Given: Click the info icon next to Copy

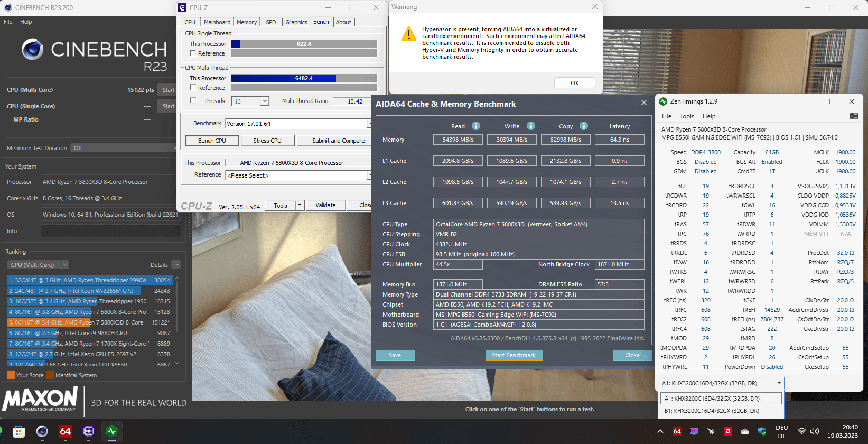Looking at the screenshot, I should 584,126.
